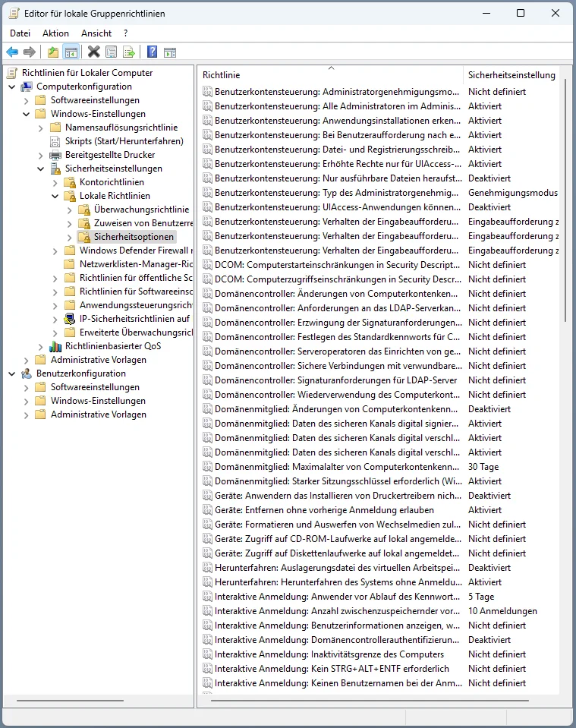Viewport: 576px width, 728px height.
Task: Sort by the Richtlinie column header
Action: tap(330, 74)
